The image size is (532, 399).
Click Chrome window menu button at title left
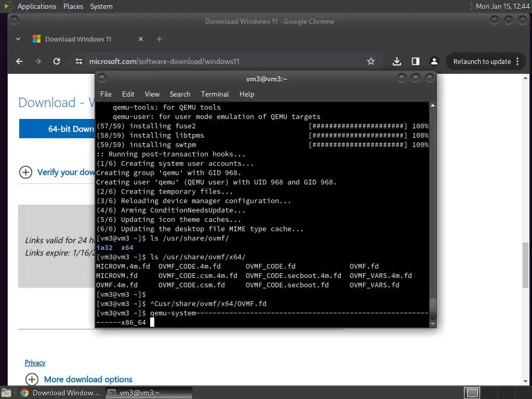14,21
